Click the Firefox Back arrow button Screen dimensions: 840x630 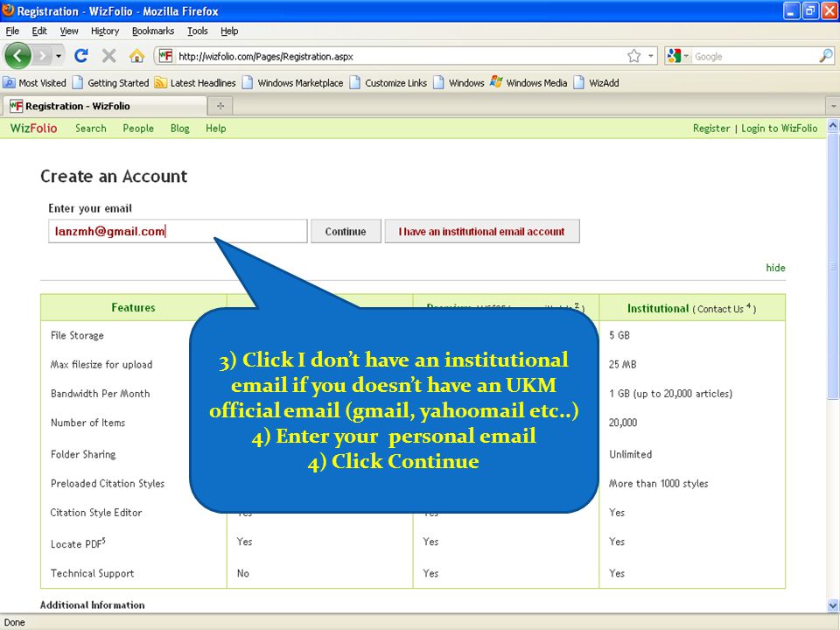(18, 55)
